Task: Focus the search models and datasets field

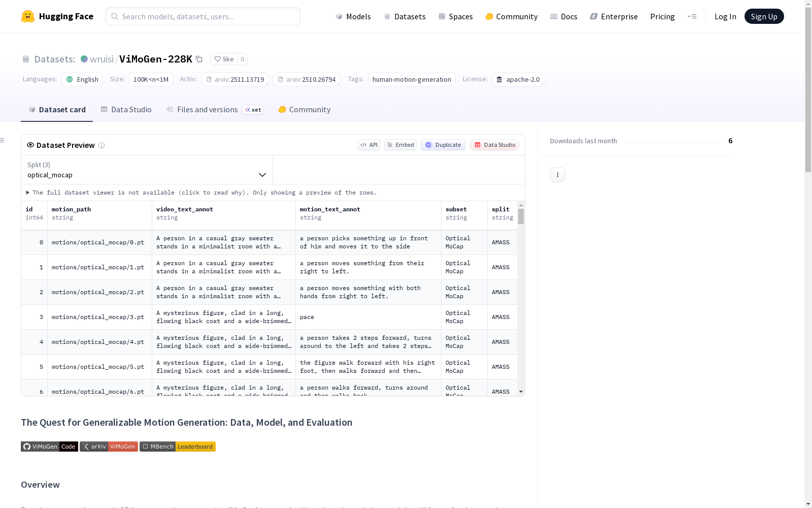Action: click(203, 16)
